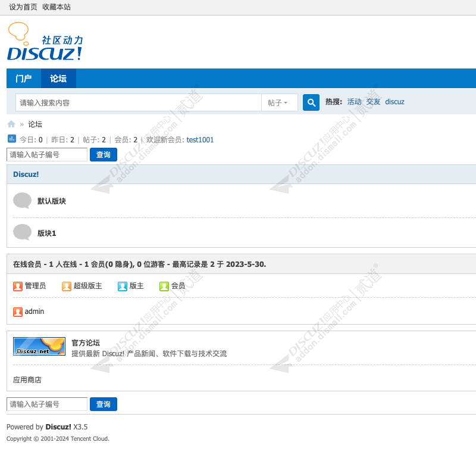Image resolution: width=476 pixels, height=464 pixels.
Task: Switch to the 门户 tab
Action: [23, 78]
